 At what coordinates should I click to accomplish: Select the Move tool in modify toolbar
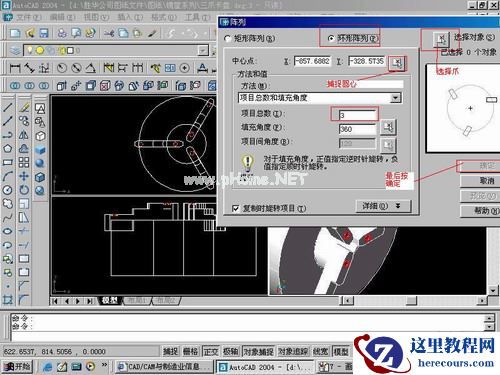point(24,176)
